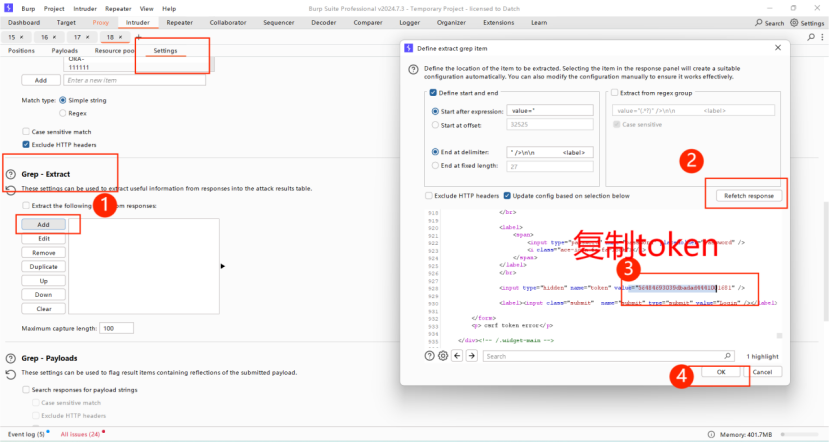Click the Edit button
Viewport: 829px width, 442px height.
point(43,238)
